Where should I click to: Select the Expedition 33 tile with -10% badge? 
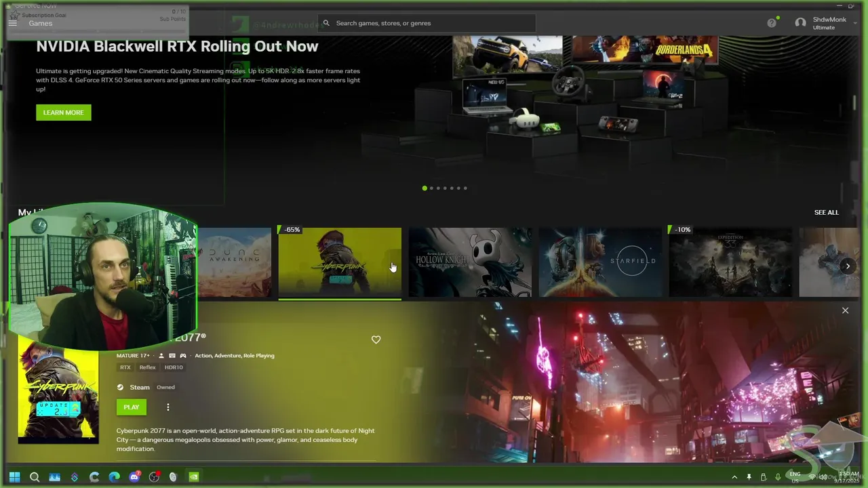coord(730,262)
